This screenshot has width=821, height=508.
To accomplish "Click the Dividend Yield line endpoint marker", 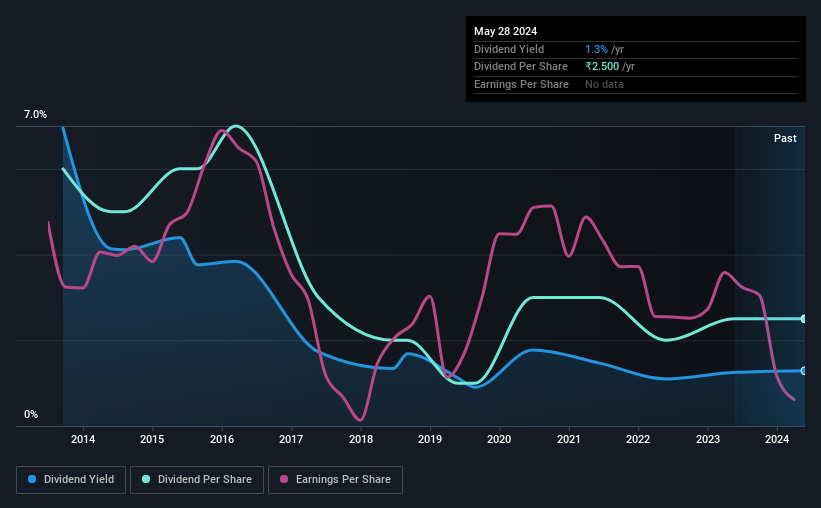I will tap(804, 371).
